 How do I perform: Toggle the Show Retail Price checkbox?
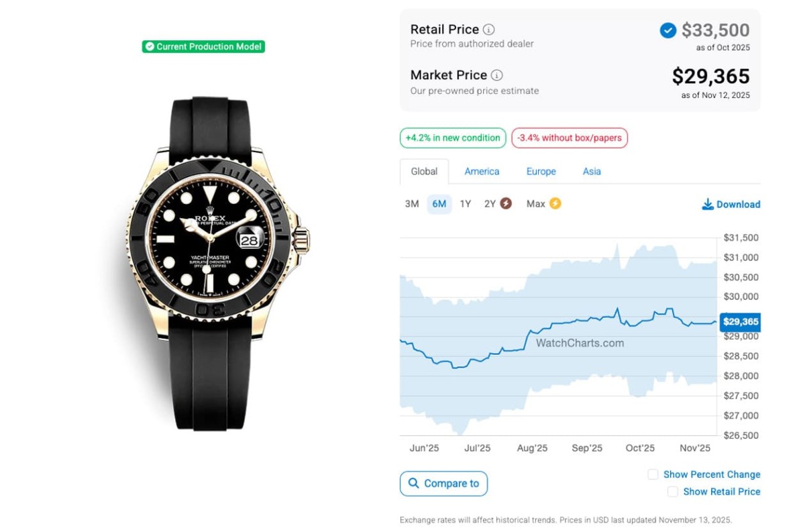[x=673, y=492]
